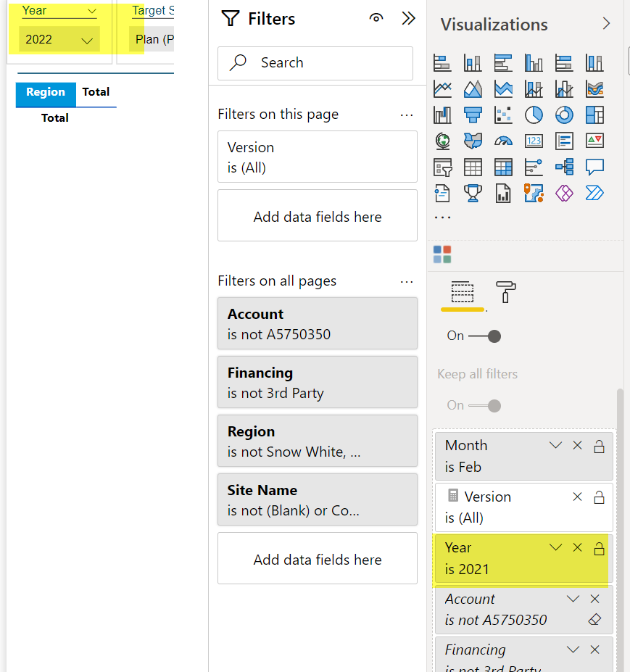Select the clustered bar chart visual
This screenshot has width=630, height=672.
(x=503, y=63)
